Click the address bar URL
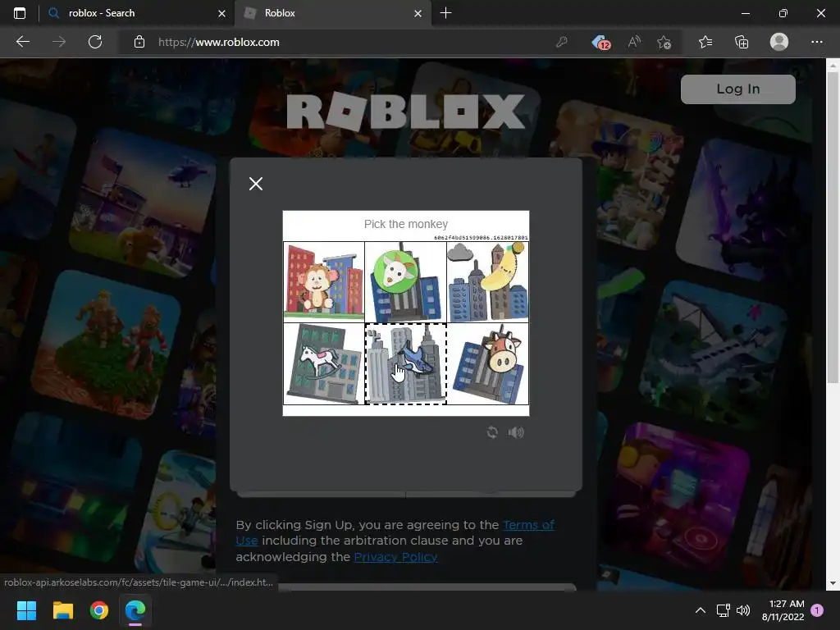Viewport: 840px width, 630px height. (218, 42)
